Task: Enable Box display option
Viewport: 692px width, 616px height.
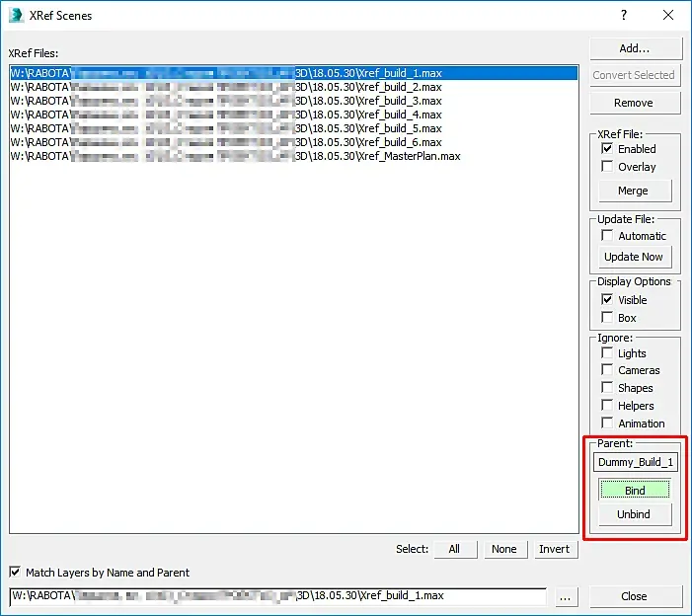Action: tap(607, 317)
